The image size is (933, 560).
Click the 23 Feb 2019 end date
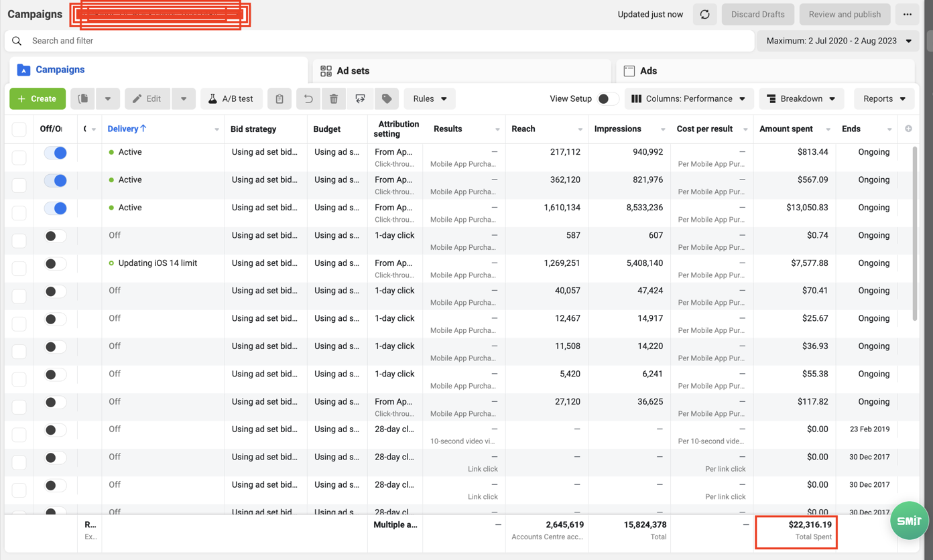click(869, 429)
